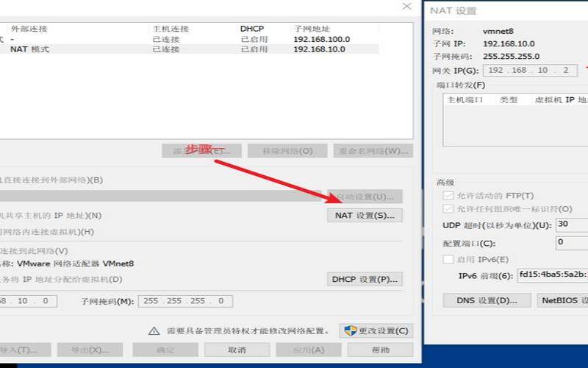588x368 pixels.
Task: Open DNS 设置 in NAT dialog
Action: coord(487,300)
